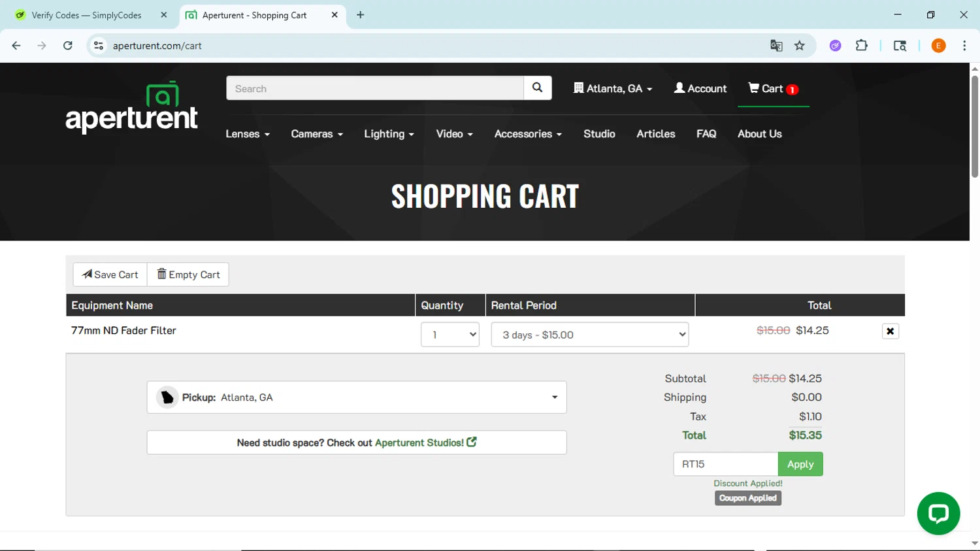Expand the Video menu
This screenshot has width=980, height=551.
click(x=454, y=134)
